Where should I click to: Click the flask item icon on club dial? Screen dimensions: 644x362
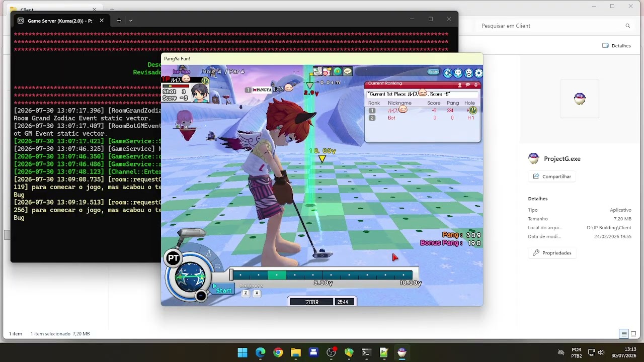pyautogui.click(x=209, y=254)
